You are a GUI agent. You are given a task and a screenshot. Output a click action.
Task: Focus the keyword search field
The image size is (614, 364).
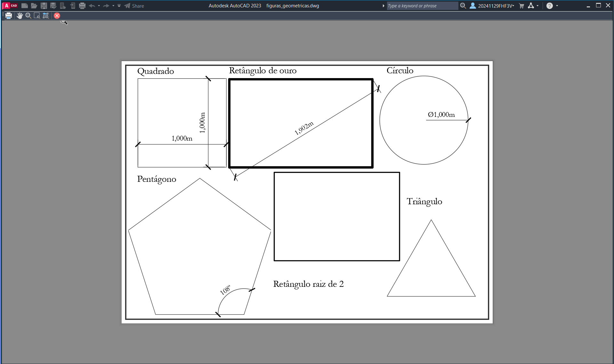pyautogui.click(x=422, y=6)
